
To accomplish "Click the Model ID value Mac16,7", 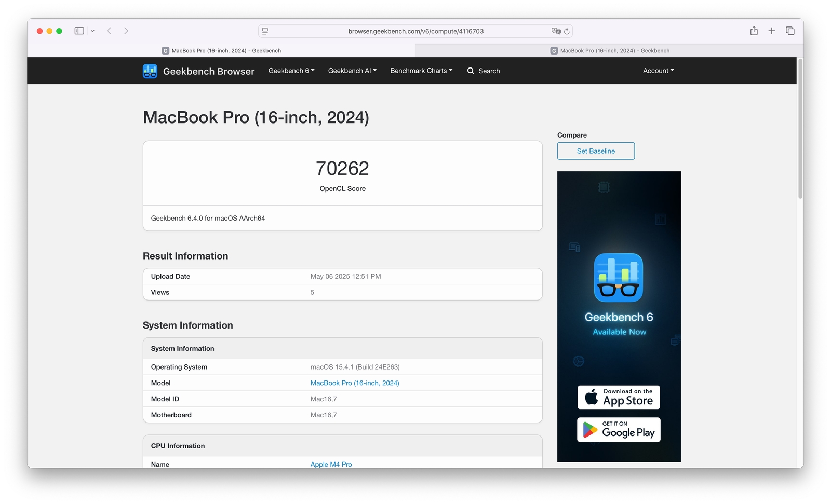I will 324,399.
